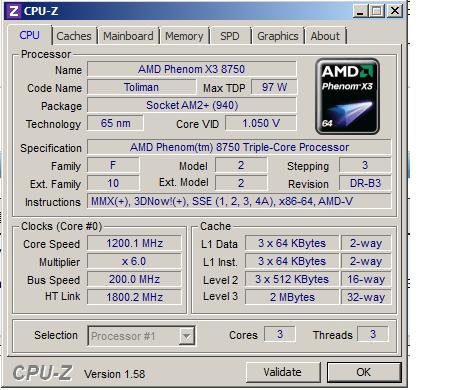Click the Multiplier value x 6.0
The width and height of the screenshot is (462, 390).
tap(134, 261)
